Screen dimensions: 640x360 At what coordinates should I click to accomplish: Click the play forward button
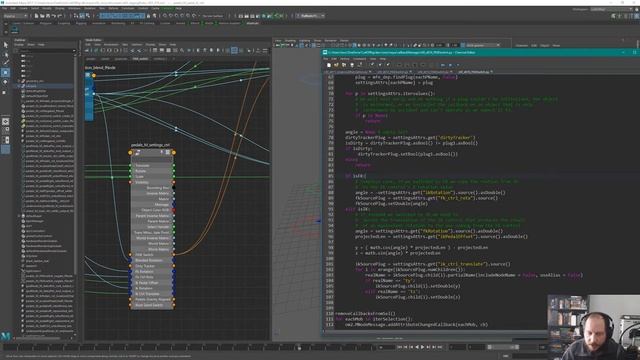pyautogui.click(x=422, y=347)
